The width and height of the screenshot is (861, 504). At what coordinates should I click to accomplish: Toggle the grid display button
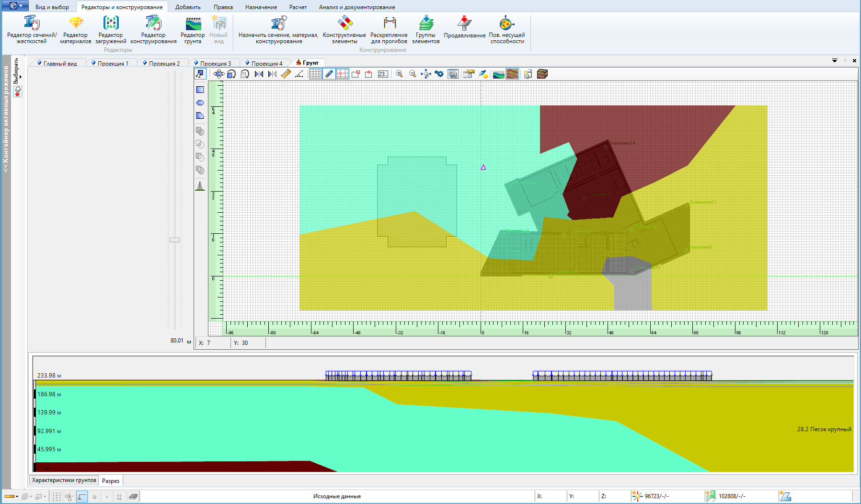point(315,74)
